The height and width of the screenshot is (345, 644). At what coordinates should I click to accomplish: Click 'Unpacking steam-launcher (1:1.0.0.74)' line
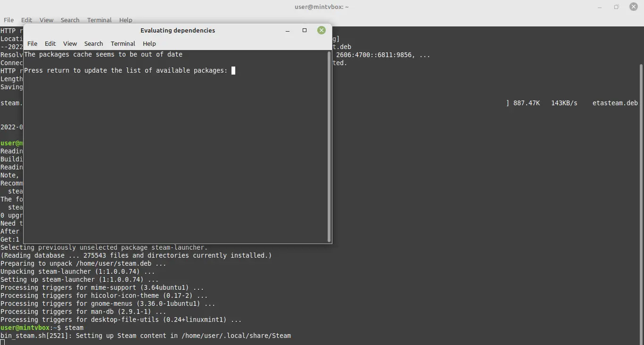click(78, 271)
